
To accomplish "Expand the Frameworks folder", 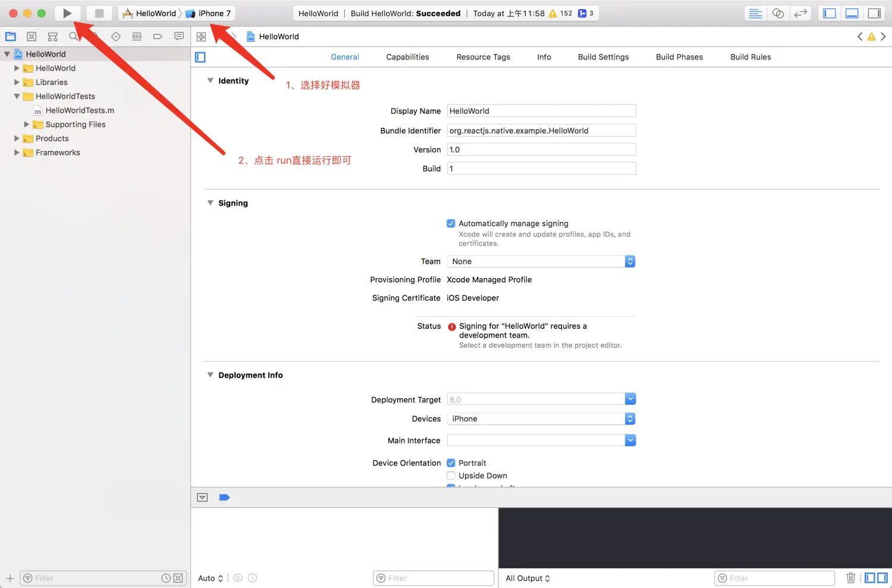I will pos(17,153).
